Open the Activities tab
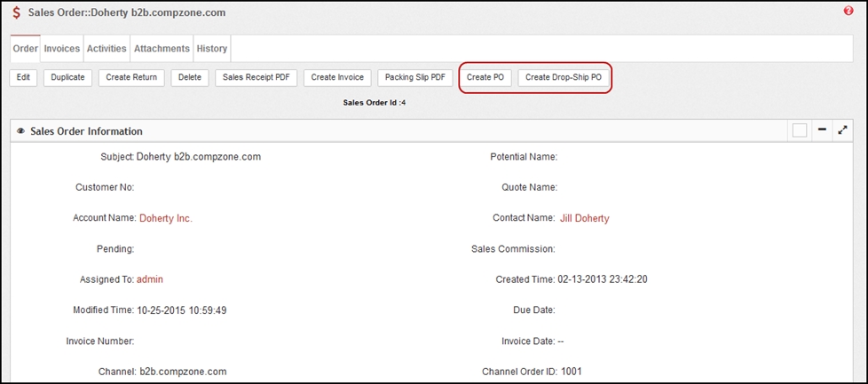This screenshot has height=384, width=868. coord(107,49)
